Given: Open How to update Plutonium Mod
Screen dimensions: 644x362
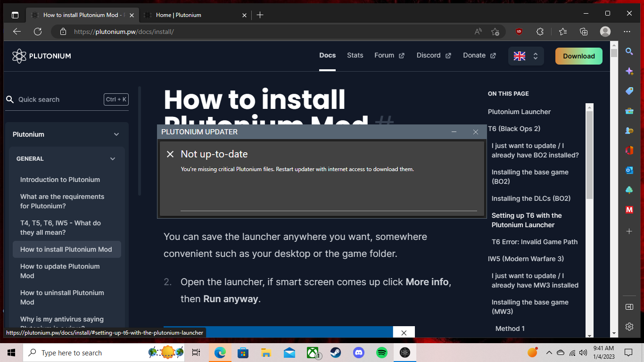Looking at the screenshot, I should point(60,271).
